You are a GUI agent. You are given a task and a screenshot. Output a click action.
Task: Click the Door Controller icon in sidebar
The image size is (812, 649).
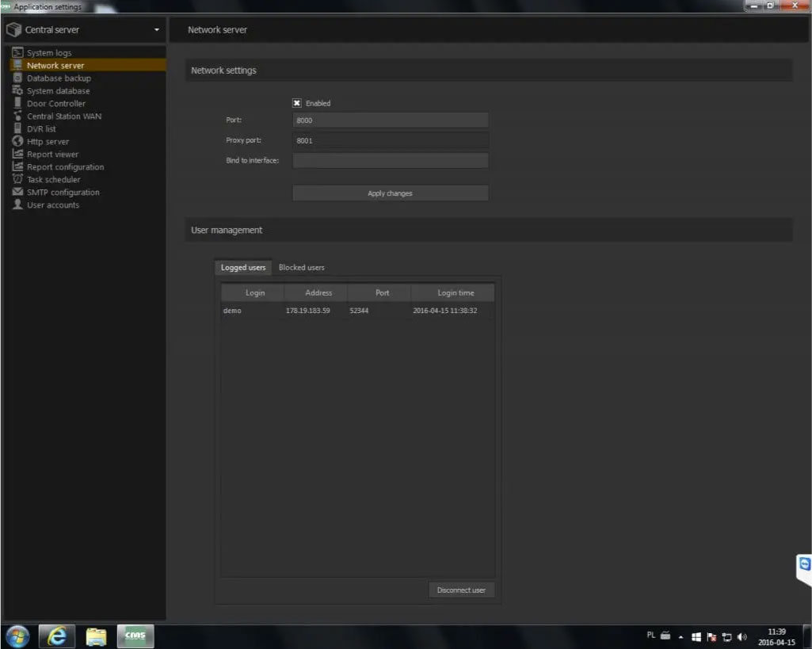click(x=17, y=104)
